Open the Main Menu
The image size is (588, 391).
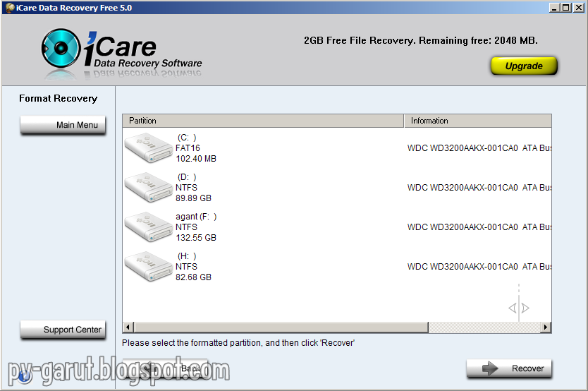point(63,125)
